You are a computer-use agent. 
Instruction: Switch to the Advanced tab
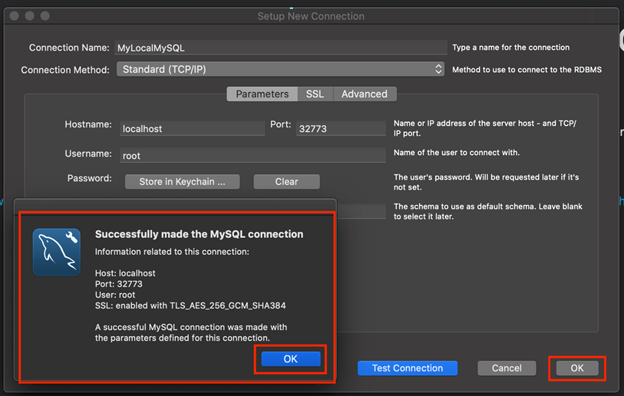click(365, 94)
